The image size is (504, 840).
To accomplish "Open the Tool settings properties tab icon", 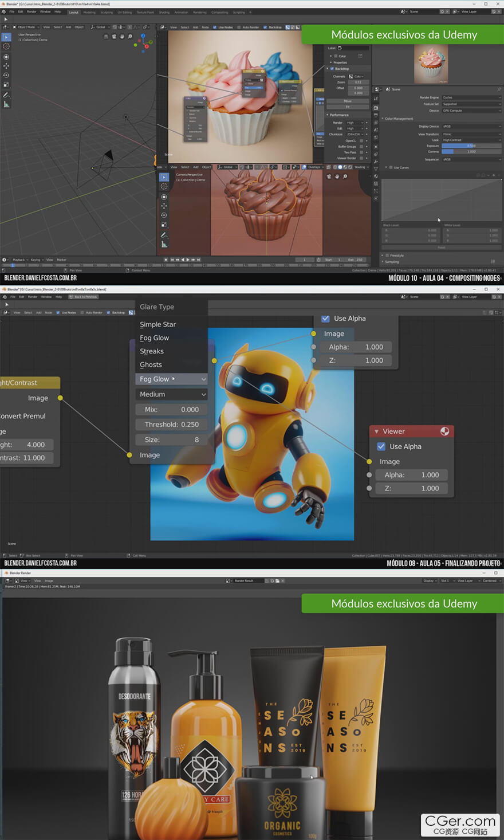I will coord(376,99).
